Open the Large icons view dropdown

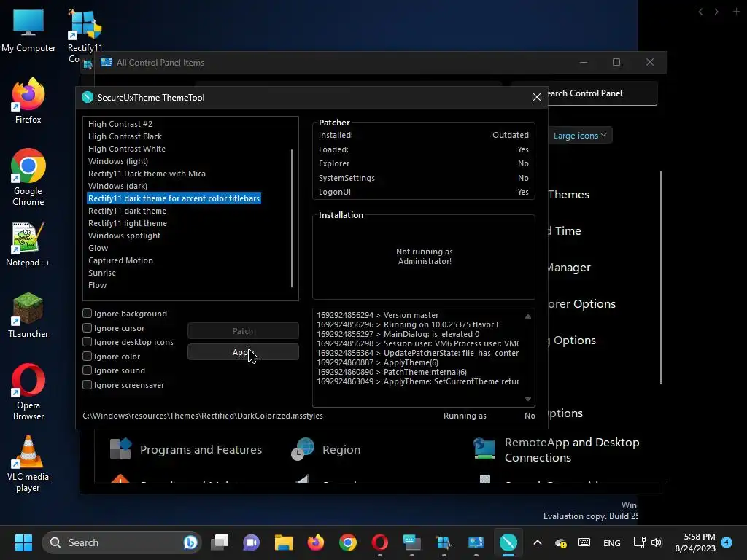click(579, 135)
